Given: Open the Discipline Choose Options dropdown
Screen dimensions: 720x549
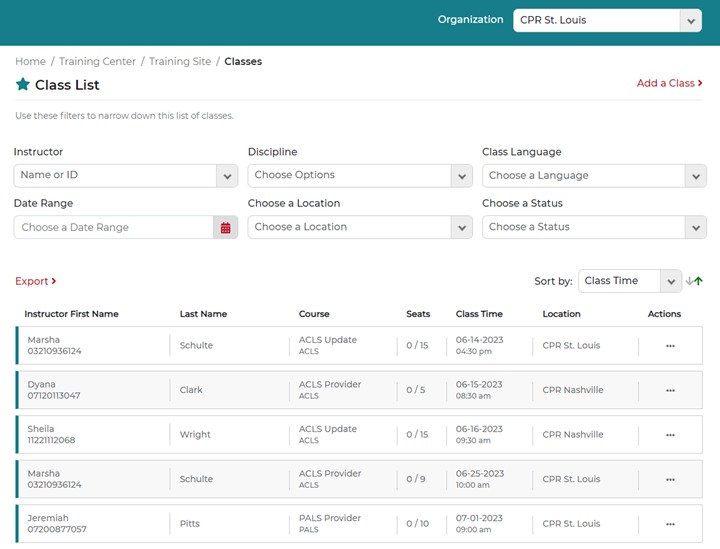Looking at the screenshot, I should 360,176.
